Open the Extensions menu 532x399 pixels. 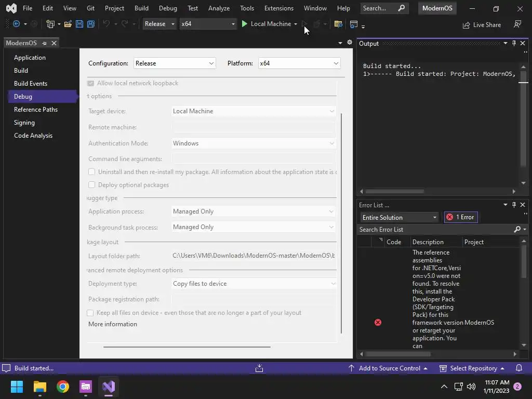click(279, 8)
